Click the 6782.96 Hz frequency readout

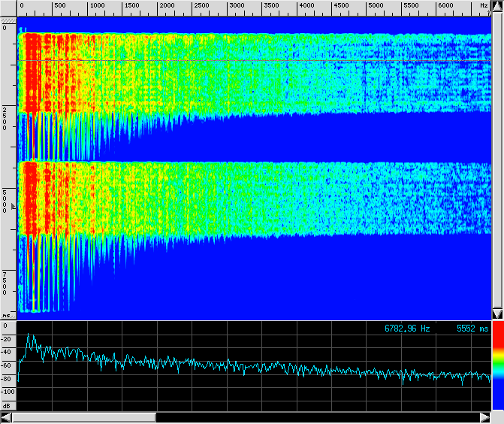(x=407, y=329)
